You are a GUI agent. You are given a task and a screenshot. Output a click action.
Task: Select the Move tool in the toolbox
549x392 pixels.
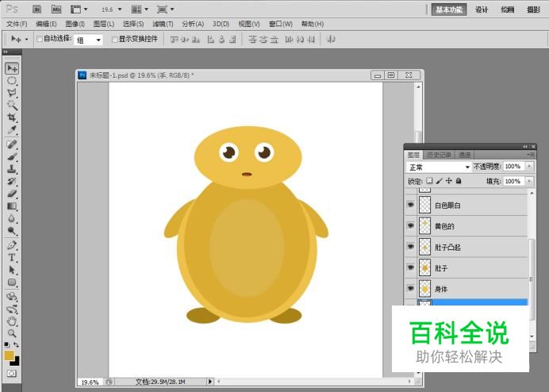(13, 68)
